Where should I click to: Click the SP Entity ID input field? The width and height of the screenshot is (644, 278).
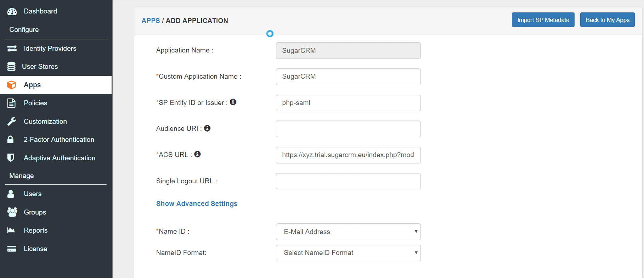(x=348, y=103)
